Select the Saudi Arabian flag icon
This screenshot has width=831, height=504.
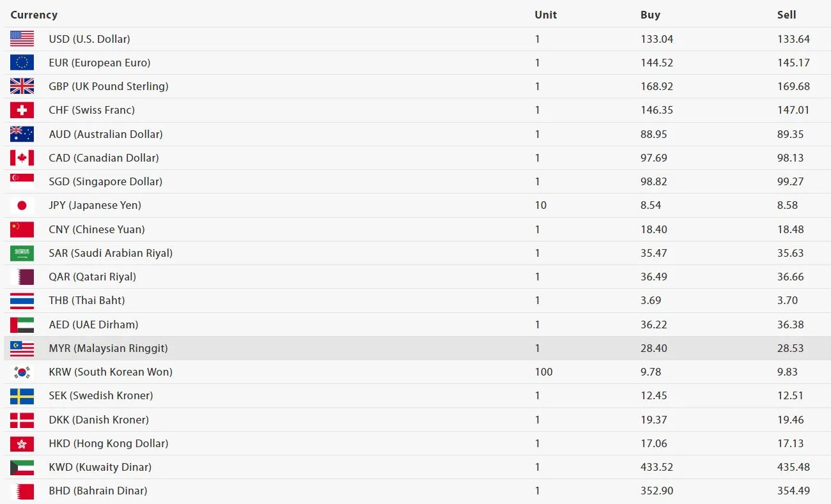click(x=22, y=253)
